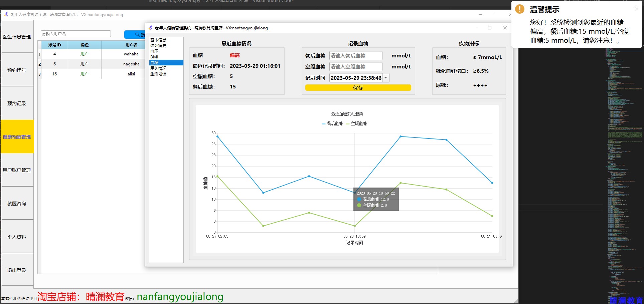Minimize the main health system window
This screenshot has height=304, width=644.
pos(480,14)
